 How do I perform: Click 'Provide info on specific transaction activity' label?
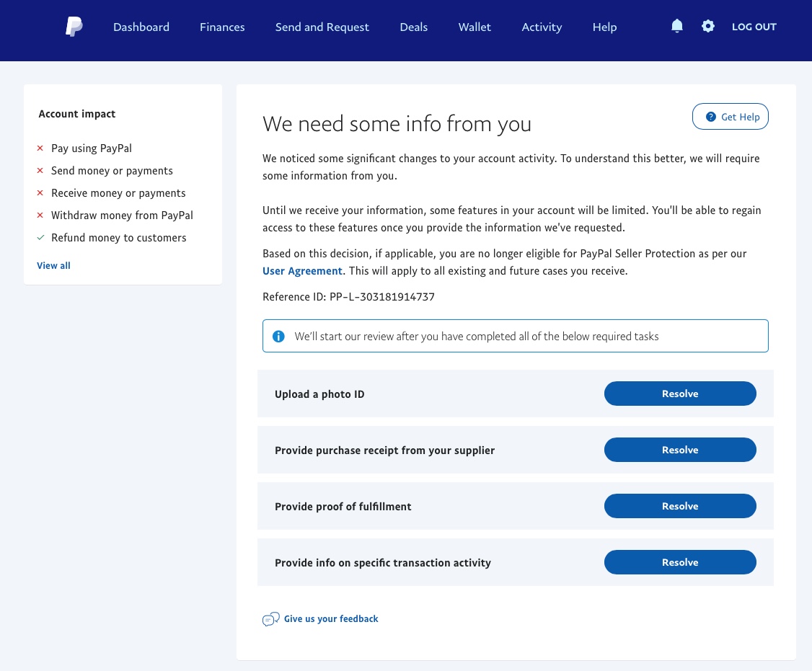point(383,563)
